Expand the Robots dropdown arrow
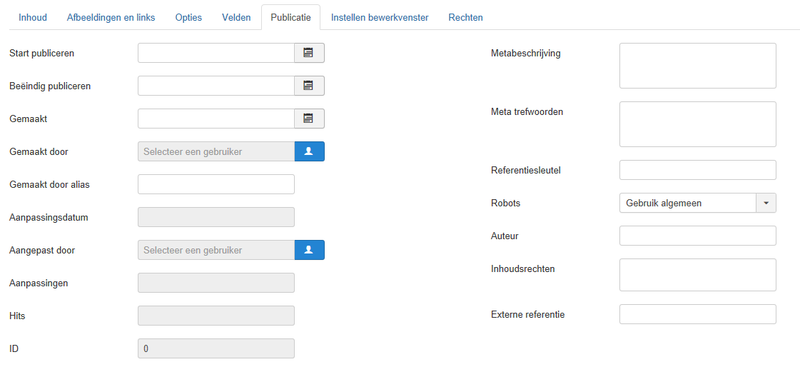Screen dimensions: 800x372 click(766, 203)
